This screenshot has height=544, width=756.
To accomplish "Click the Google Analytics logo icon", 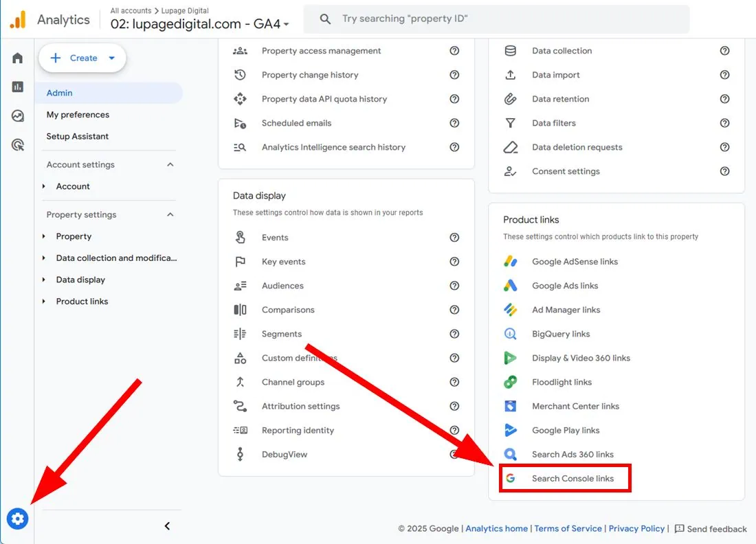I will coord(16,19).
